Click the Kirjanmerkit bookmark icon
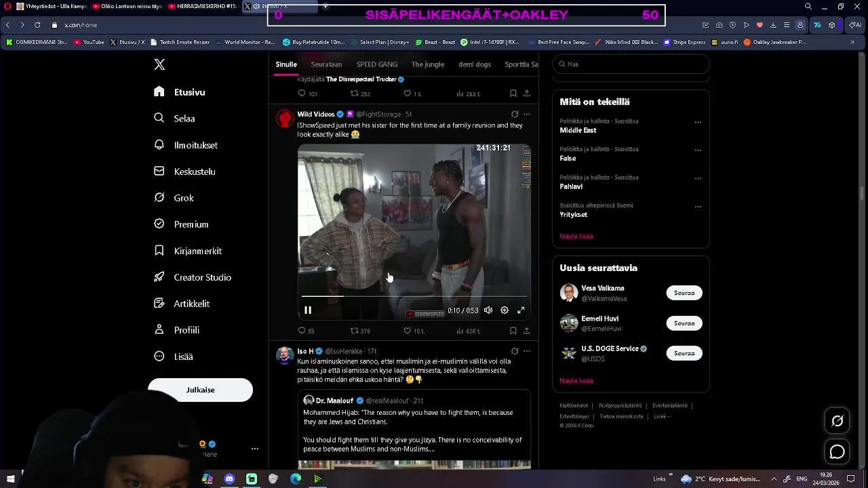 pyautogui.click(x=159, y=251)
